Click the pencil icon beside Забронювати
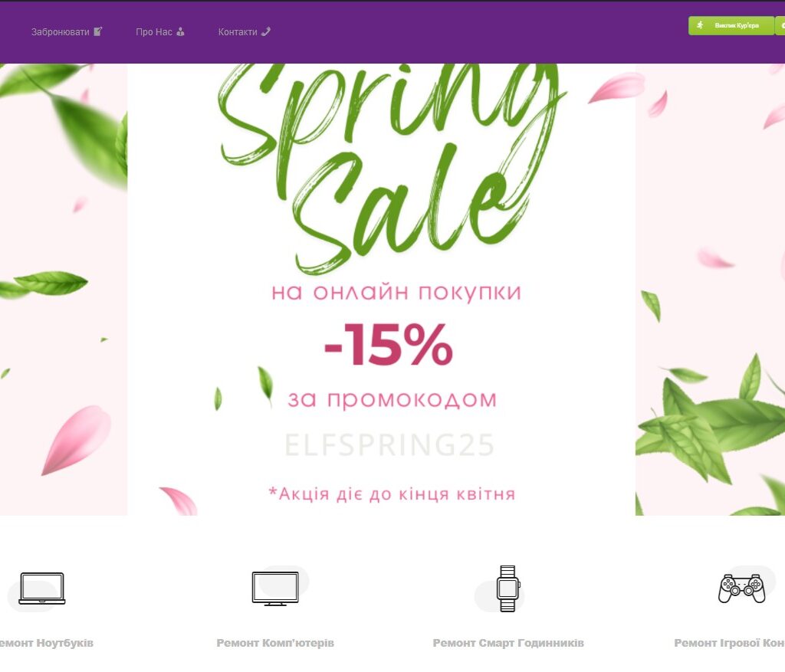Viewport: 785px width, 672px height. (x=98, y=31)
